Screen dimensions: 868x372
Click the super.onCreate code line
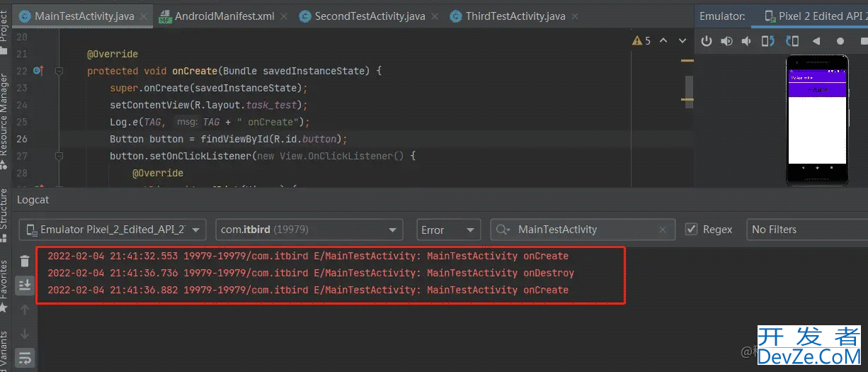[207, 88]
